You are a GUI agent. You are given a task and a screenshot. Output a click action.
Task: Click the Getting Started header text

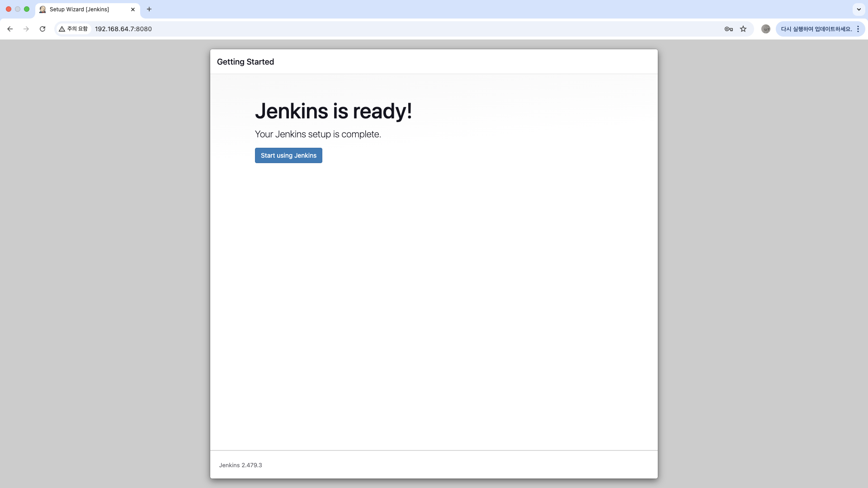pyautogui.click(x=245, y=62)
